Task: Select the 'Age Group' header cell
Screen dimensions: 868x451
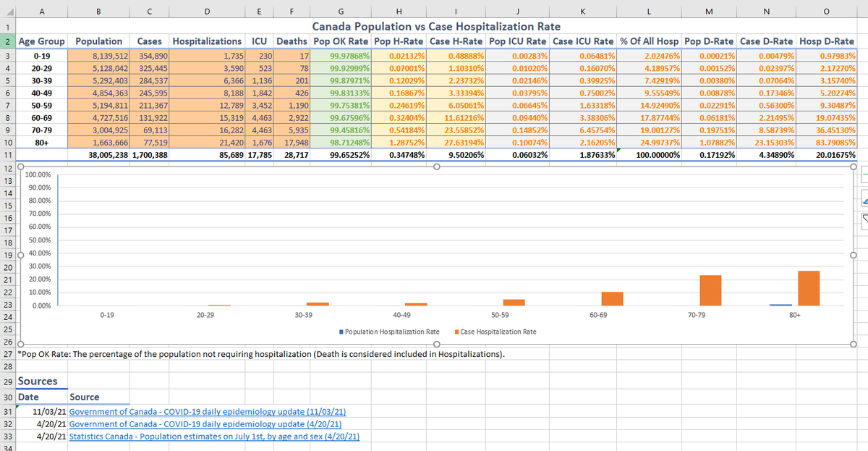Action: (x=42, y=41)
